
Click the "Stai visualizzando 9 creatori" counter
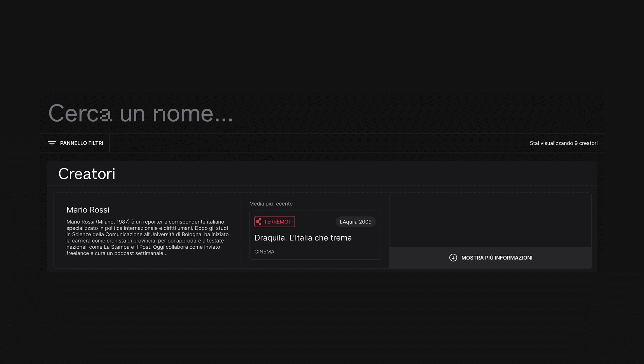click(x=563, y=143)
